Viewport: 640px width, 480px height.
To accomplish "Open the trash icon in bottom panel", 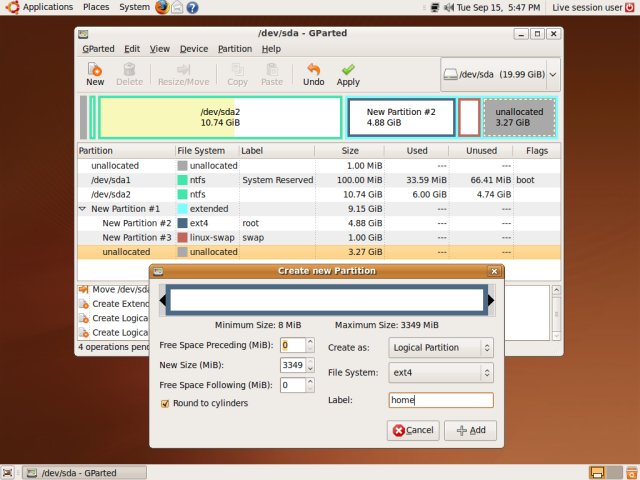I will [x=632, y=473].
